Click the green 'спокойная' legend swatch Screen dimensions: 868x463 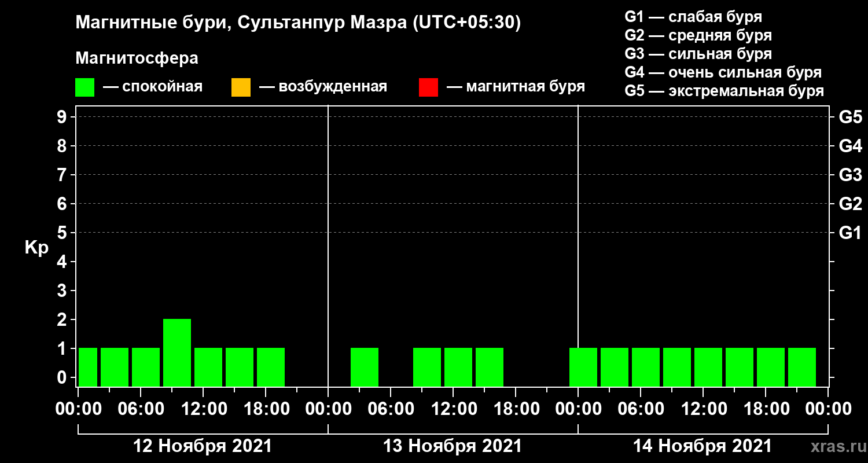pos(84,87)
